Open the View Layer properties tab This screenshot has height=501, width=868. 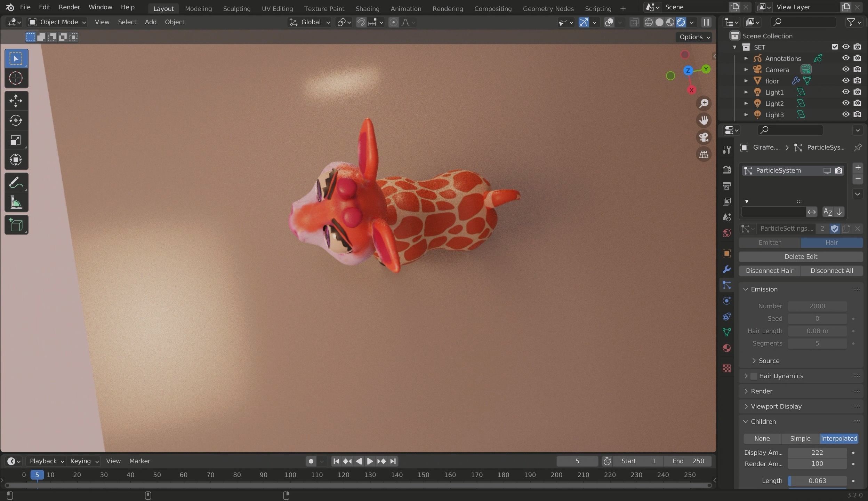(726, 201)
